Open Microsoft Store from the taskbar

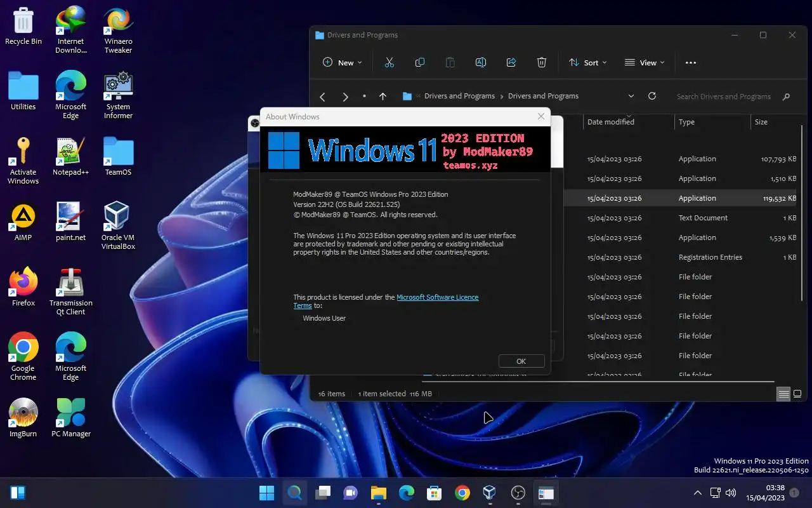pyautogui.click(x=435, y=493)
